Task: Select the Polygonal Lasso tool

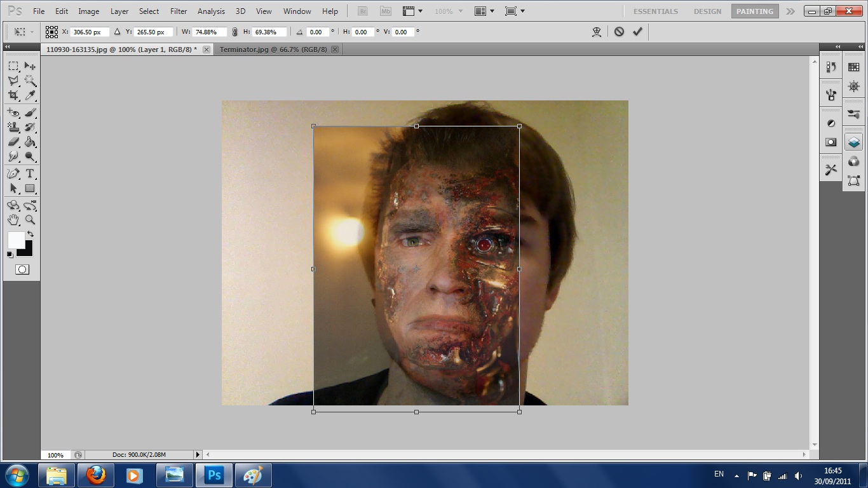Action: coord(13,81)
